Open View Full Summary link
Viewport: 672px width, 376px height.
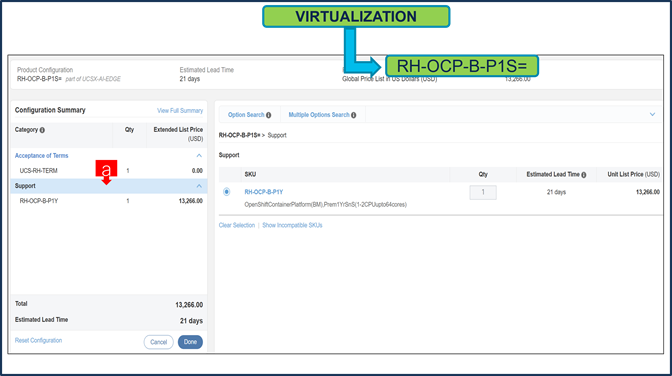point(180,111)
